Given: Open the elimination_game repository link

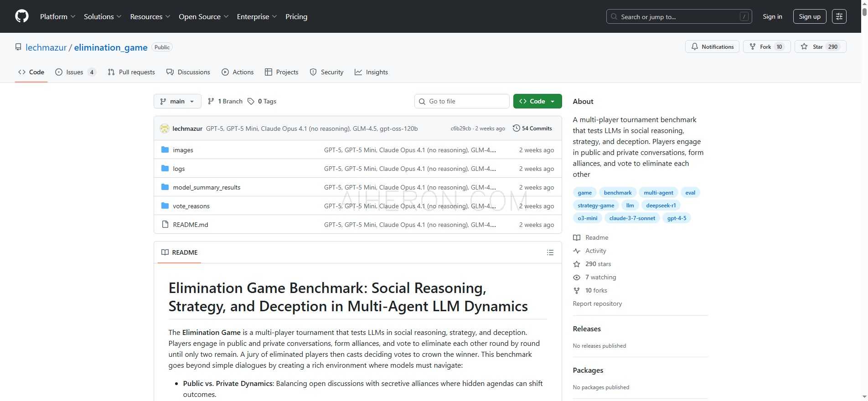Looking at the screenshot, I should 111,47.
